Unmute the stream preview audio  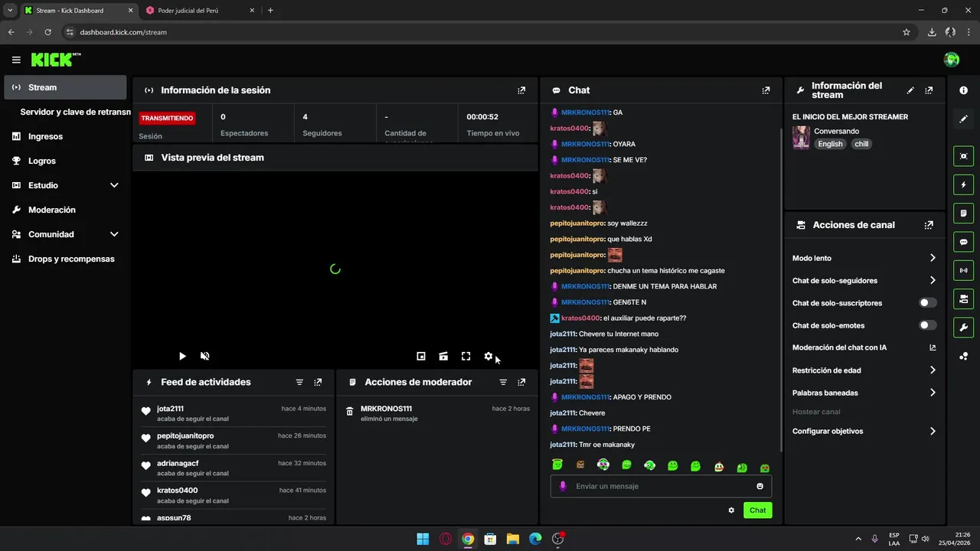click(x=205, y=356)
